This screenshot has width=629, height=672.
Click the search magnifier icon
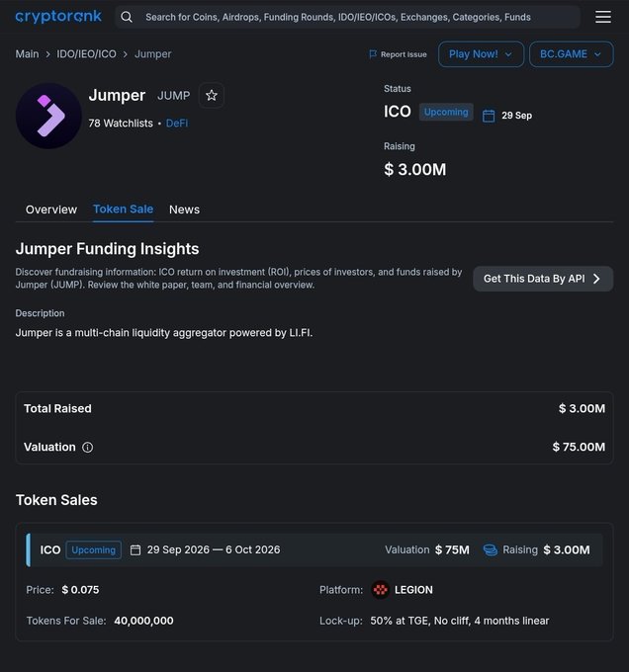coord(127,17)
